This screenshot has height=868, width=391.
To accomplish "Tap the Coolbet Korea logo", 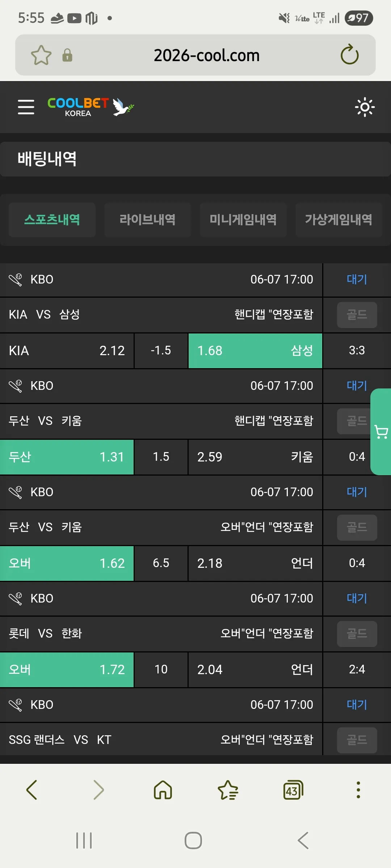I will tap(91, 107).
